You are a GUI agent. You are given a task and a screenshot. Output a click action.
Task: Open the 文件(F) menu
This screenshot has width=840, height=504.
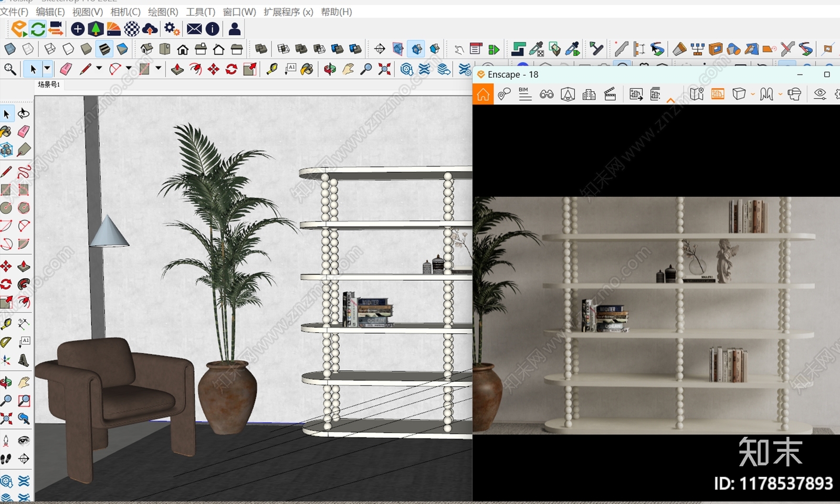(14, 12)
